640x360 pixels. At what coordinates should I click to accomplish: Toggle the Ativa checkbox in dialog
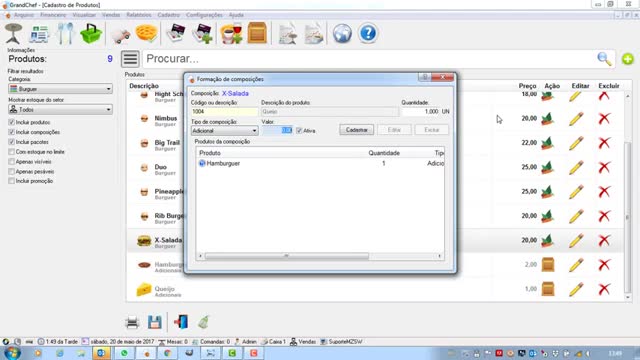[299, 131]
